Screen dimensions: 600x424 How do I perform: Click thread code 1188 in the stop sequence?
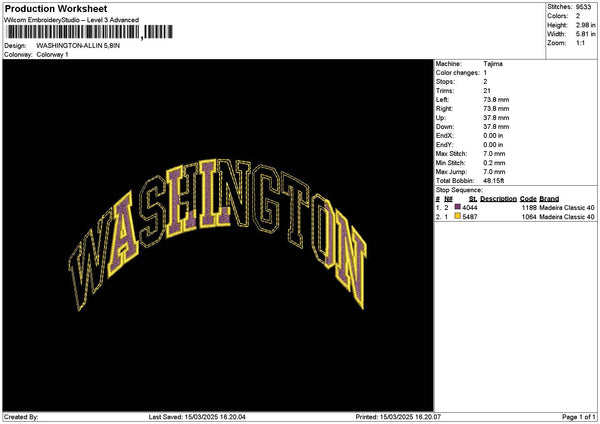click(x=529, y=208)
